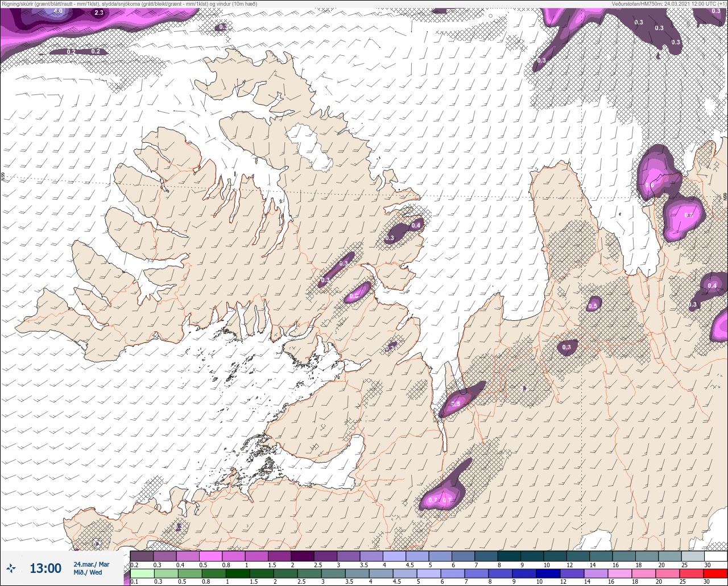Viewport: 728px width, 586px height.
Task: Select lower legend row swatch labeled 1
Action: coord(237,573)
